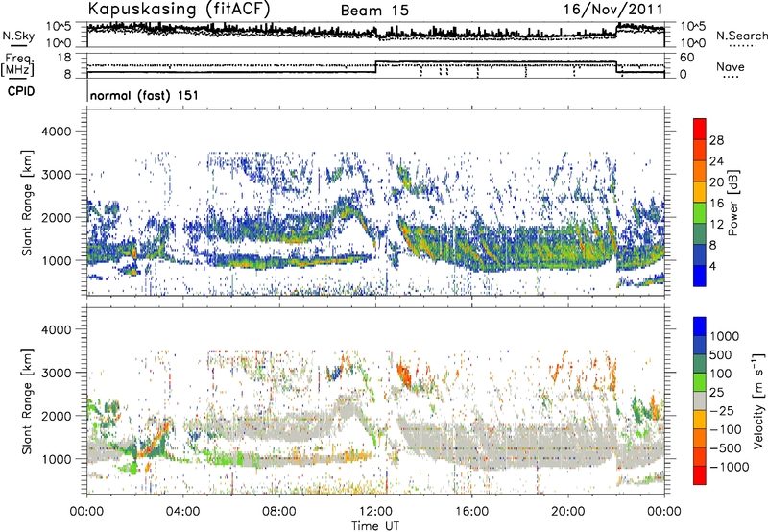The image size is (768, 532).
Task: Click the "100" Velocity colorbar tick label
Action: coord(721,374)
